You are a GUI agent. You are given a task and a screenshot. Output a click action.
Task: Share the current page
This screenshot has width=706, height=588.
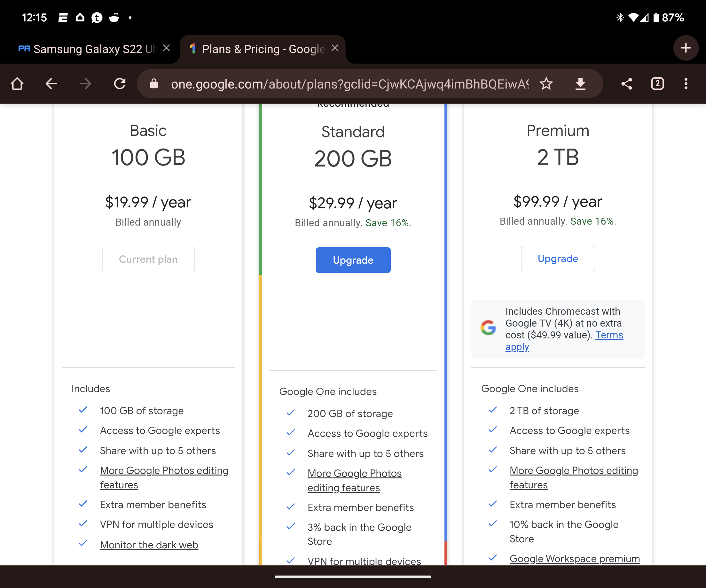click(x=626, y=84)
